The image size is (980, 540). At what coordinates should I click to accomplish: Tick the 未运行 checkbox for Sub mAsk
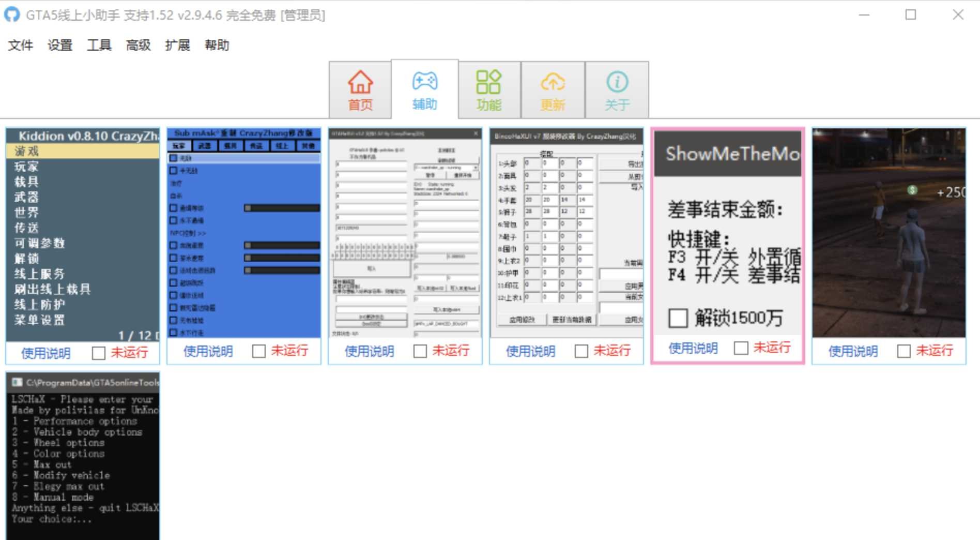pyautogui.click(x=259, y=351)
